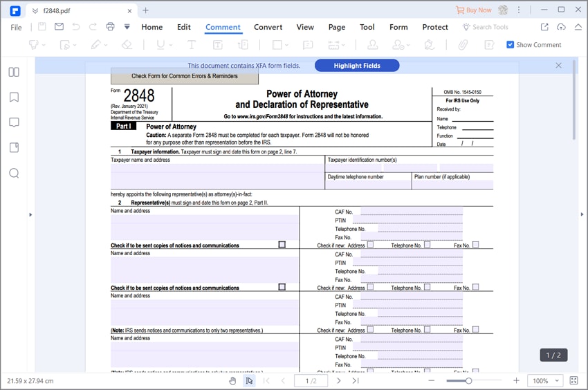The height and width of the screenshot is (390, 588).
Task: Open Pencil tool dropdown arrow
Action: point(105,46)
